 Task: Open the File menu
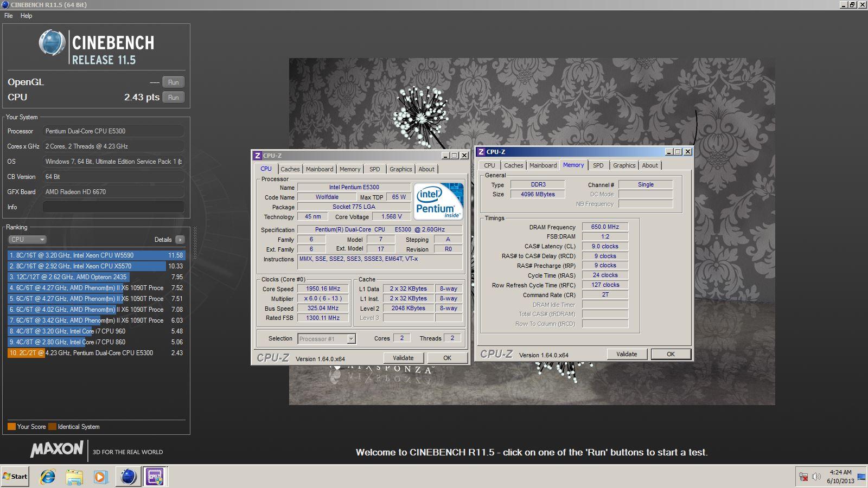point(9,16)
